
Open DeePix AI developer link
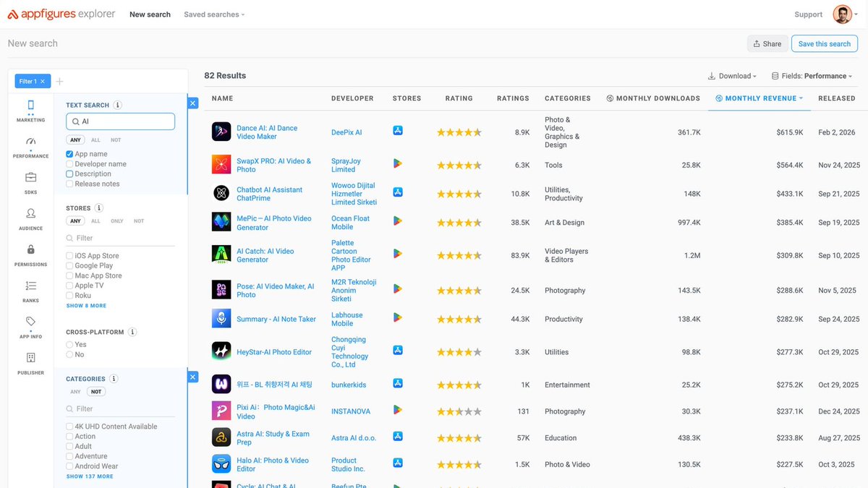coord(346,133)
